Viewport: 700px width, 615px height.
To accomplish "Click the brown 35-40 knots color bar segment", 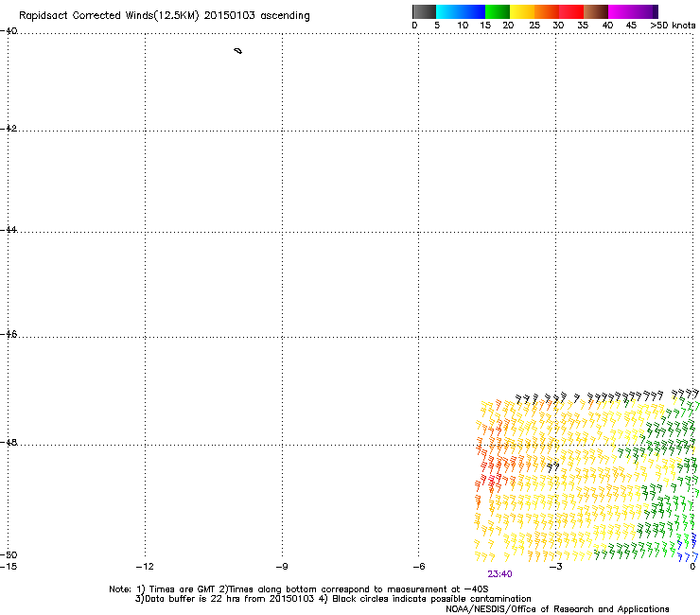I will pyautogui.click(x=596, y=11).
